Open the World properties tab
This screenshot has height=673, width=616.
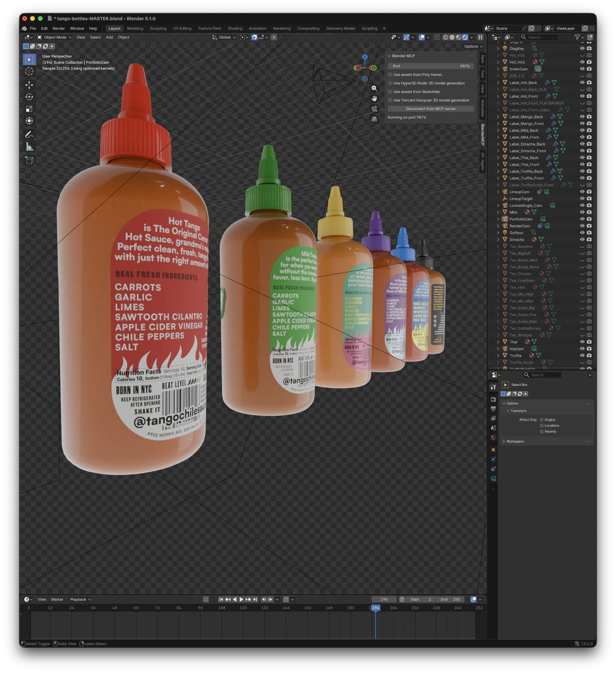pos(493,438)
